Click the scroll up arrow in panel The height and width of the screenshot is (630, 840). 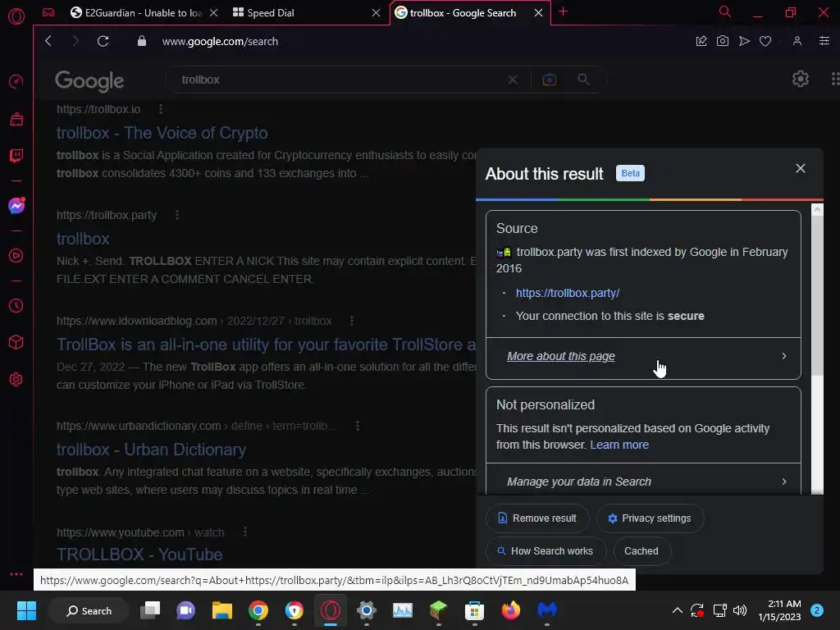[x=817, y=209]
